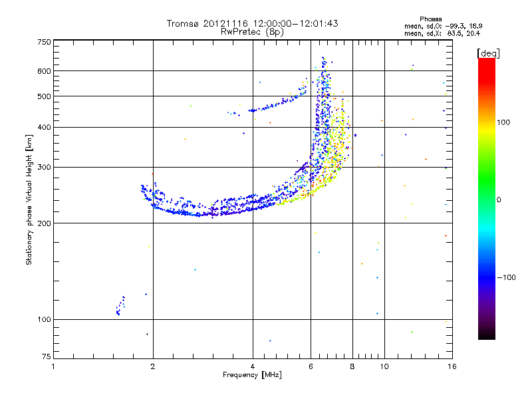Viewport: 532px width, 399px height.
Task: Click colorbar tick label '-100'
Action: click(x=507, y=277)
